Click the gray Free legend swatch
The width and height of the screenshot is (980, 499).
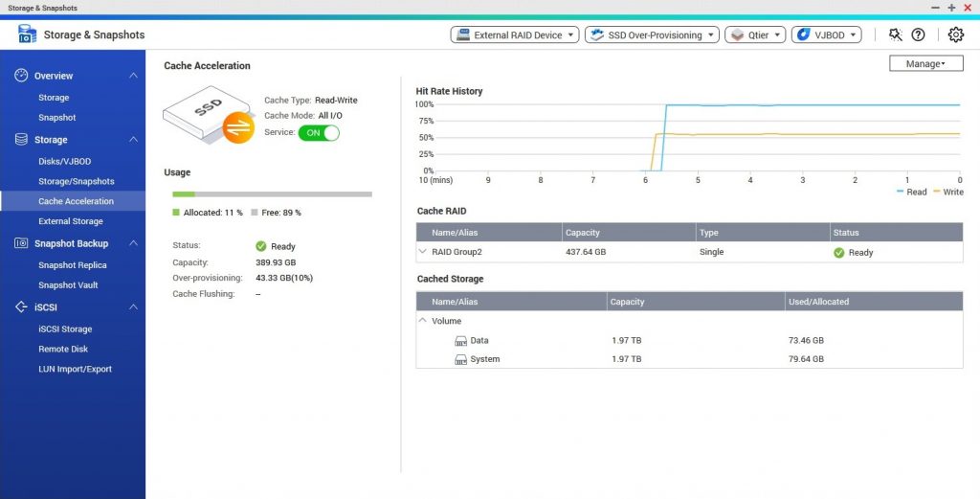(x=255, y=213)
